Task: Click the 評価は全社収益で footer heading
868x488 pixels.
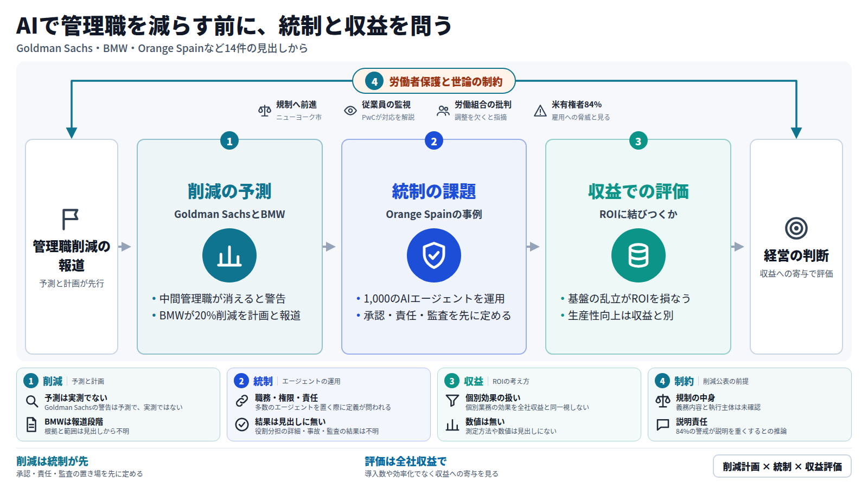Action: 405,461
